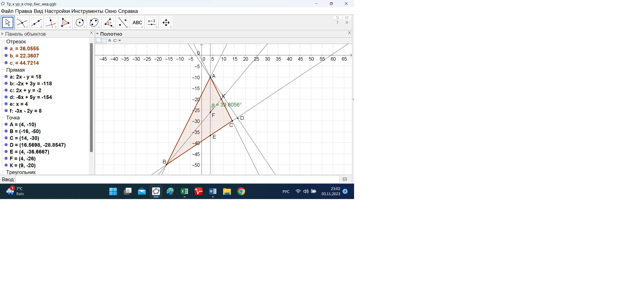Select the Angle measurement tool
This screenshot has width=644, height=298.
click(x=108, y=22)
